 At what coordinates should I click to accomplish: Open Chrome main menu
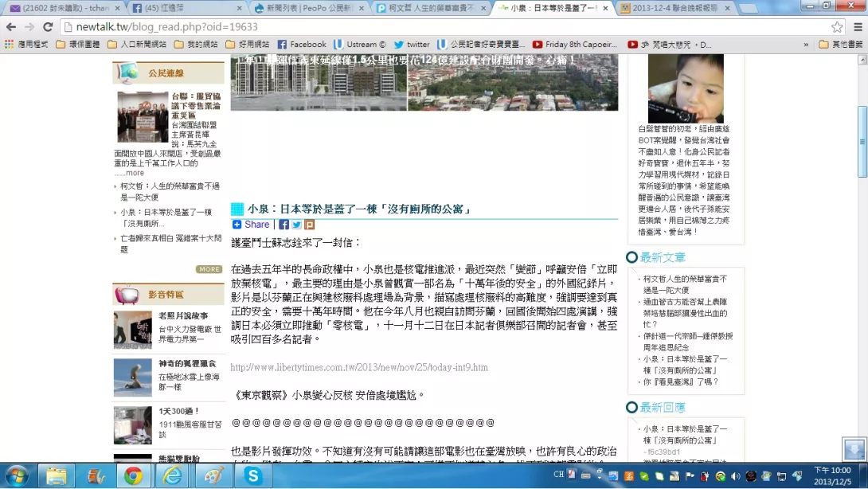coord(858,26)
